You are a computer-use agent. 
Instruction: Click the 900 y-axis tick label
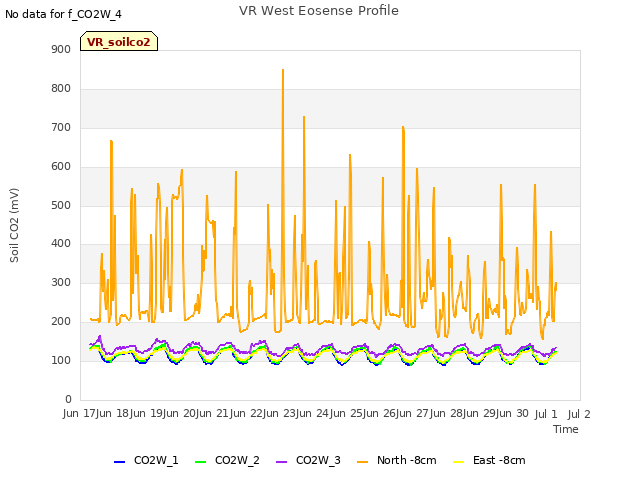(x=61, y=49)
